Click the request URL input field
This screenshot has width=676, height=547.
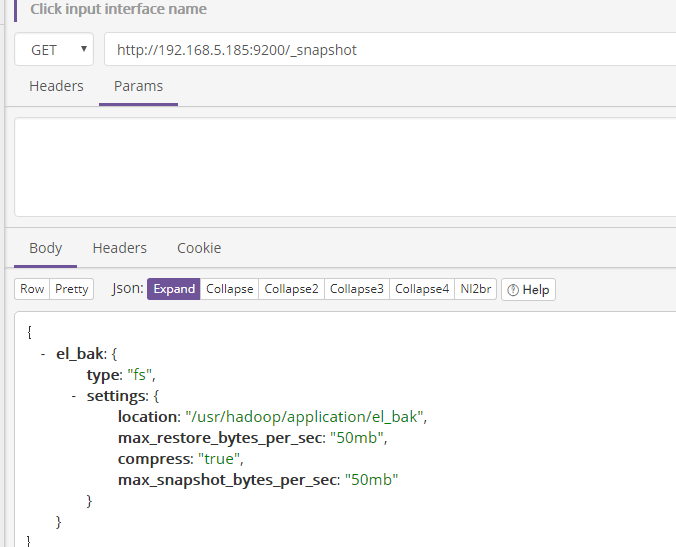(390, 49)
